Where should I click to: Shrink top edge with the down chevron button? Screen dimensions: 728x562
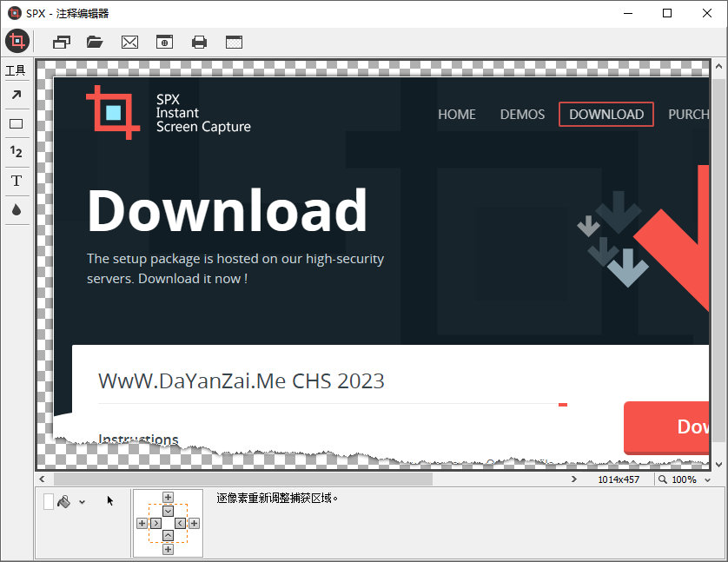168,512
